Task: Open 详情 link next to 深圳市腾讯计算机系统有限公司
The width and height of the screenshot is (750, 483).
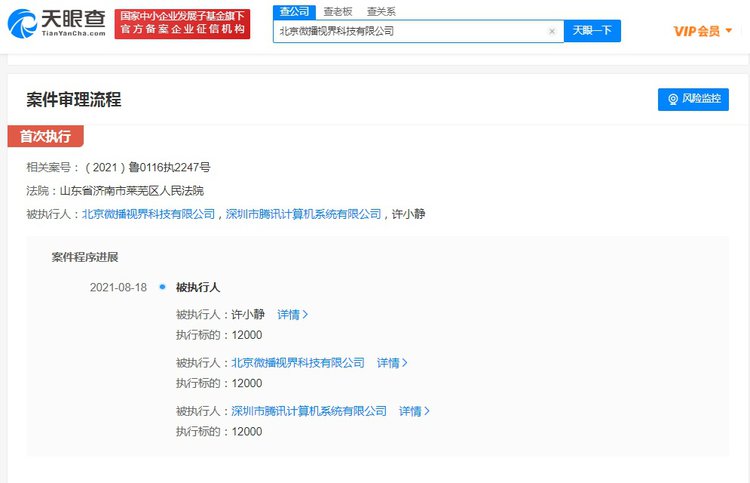Action: click(414, 411)
